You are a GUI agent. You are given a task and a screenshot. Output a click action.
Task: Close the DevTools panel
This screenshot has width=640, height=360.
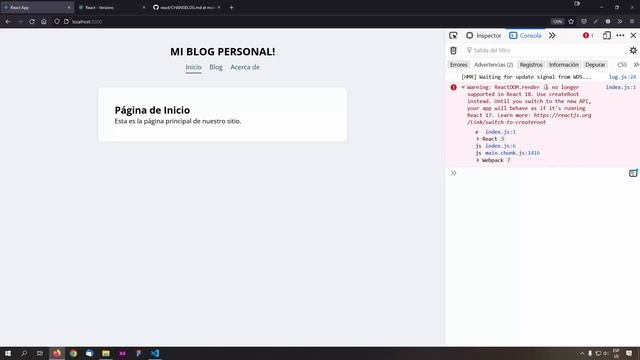click(x=633, y=36)
